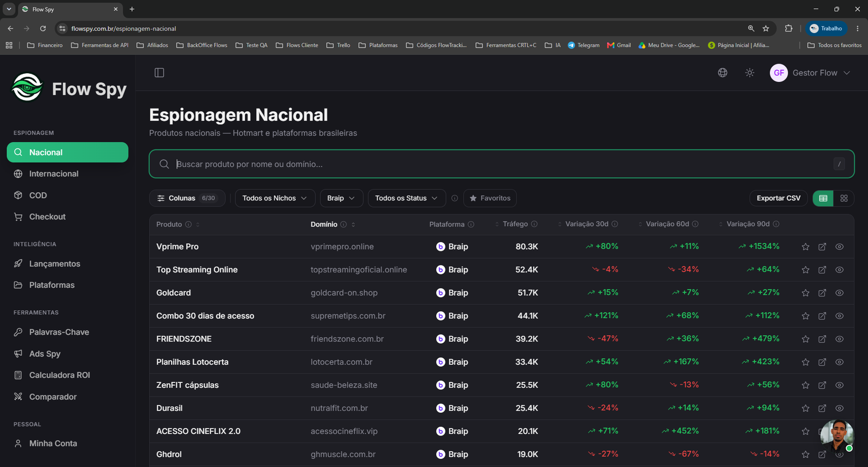Click the Ghdrol product name
Viewport: 868px width, 467px height.
(169, 455)
